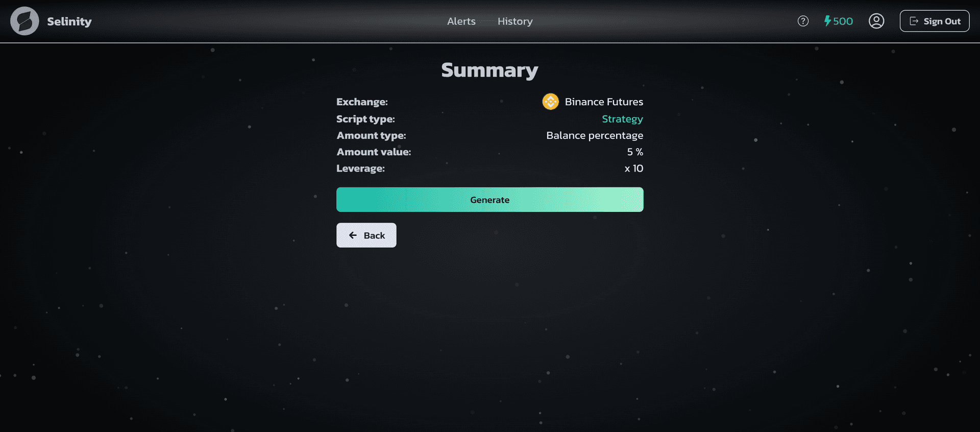Click the Binance Futures coin icon
Screen dimensions: 980x432
click(x=550, y=102)
